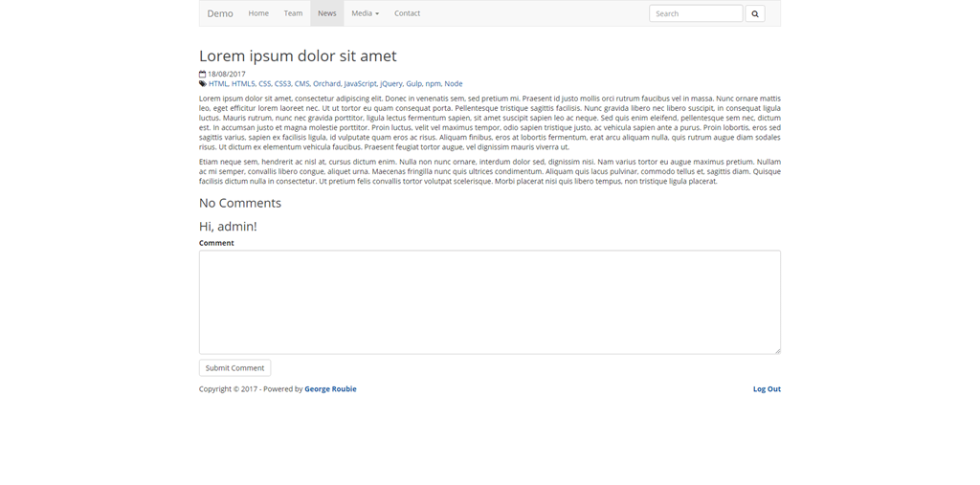Image resolution: width=980 pixels, height=485 pixels.
Task: Click the search magnifier icon button
Action: point(754,13)
